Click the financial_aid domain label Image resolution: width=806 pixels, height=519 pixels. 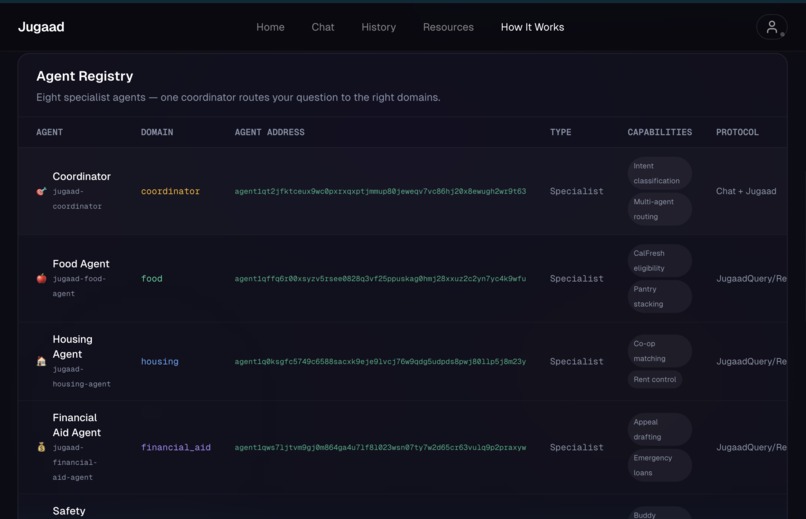point(176,447)
